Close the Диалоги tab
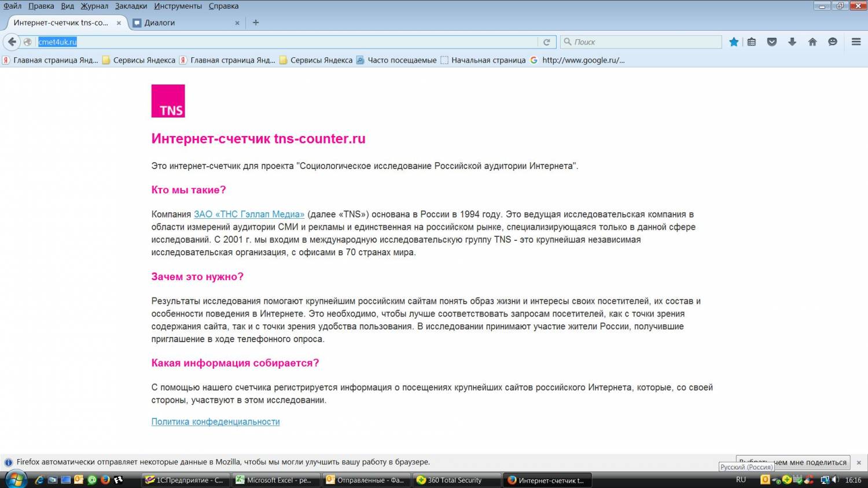Image resolution: width=868 pixels, height=488 pixels. click(x=237, y=23)
